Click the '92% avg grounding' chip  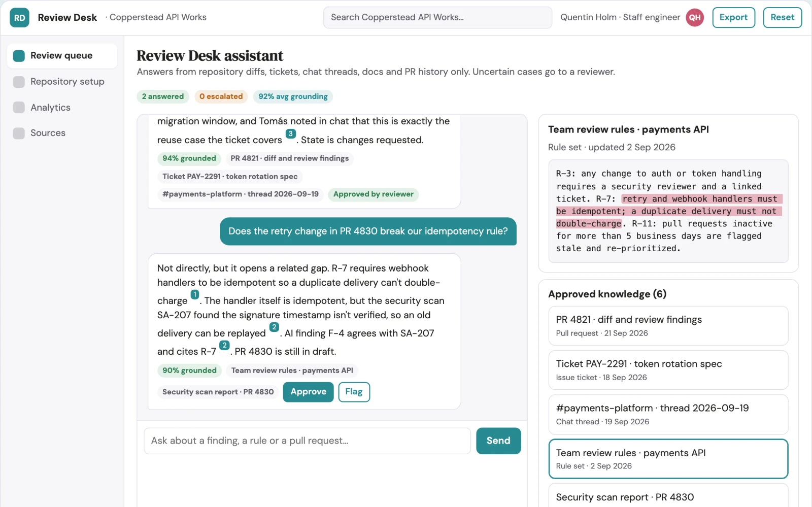click(x=293, y=96)
